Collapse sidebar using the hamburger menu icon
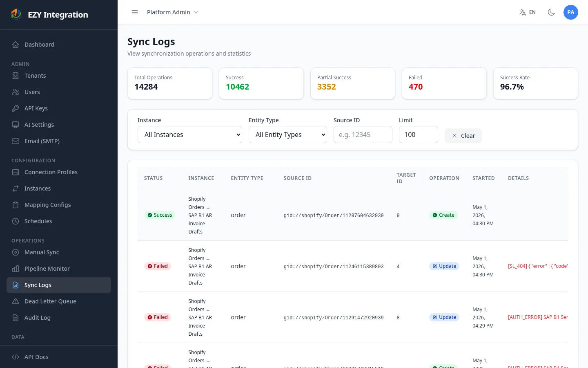The image size is (588, 368). click(135, 12)
